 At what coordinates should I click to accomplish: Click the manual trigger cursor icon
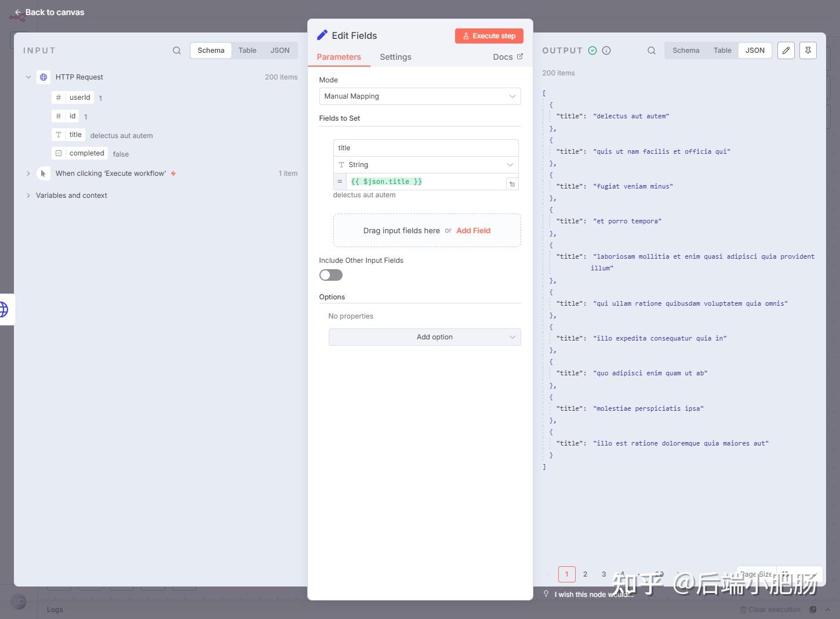43,173
